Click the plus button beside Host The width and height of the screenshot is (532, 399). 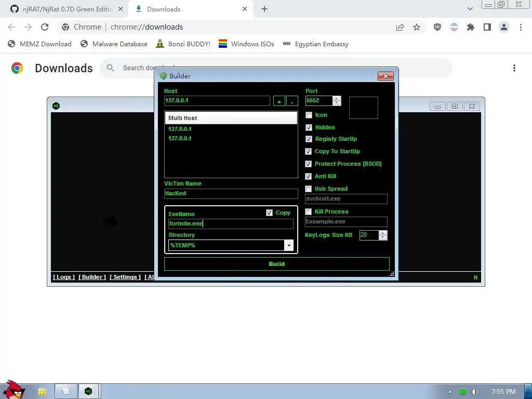click(279, 101)
